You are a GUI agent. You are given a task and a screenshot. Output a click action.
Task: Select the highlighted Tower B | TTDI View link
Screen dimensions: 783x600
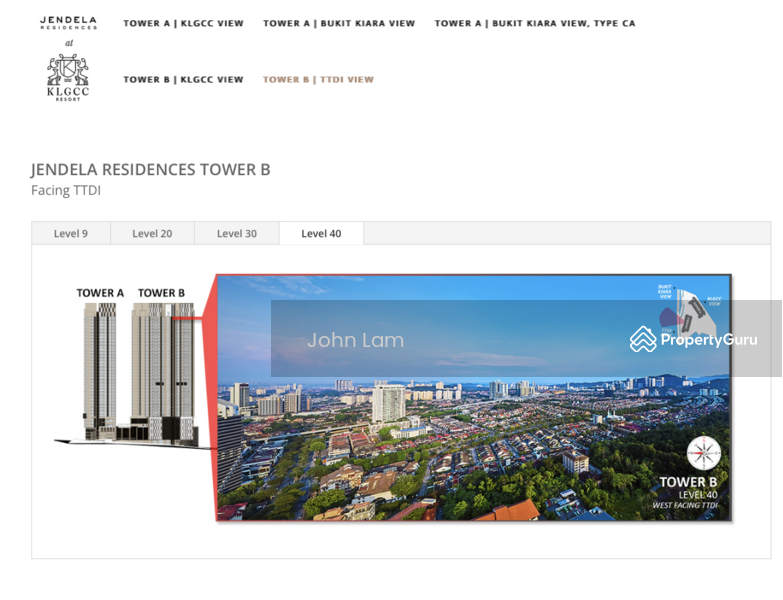coord(318,79)
